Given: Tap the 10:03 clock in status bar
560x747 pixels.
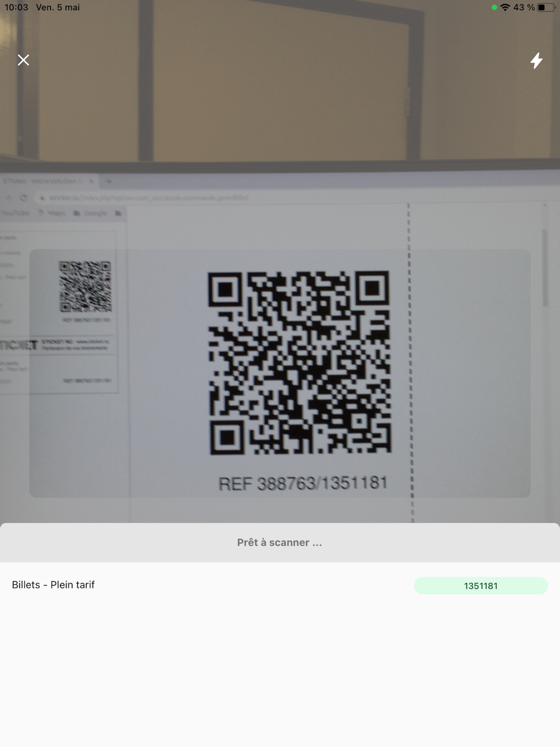Looking at the screenshot, I should (16, 7).
